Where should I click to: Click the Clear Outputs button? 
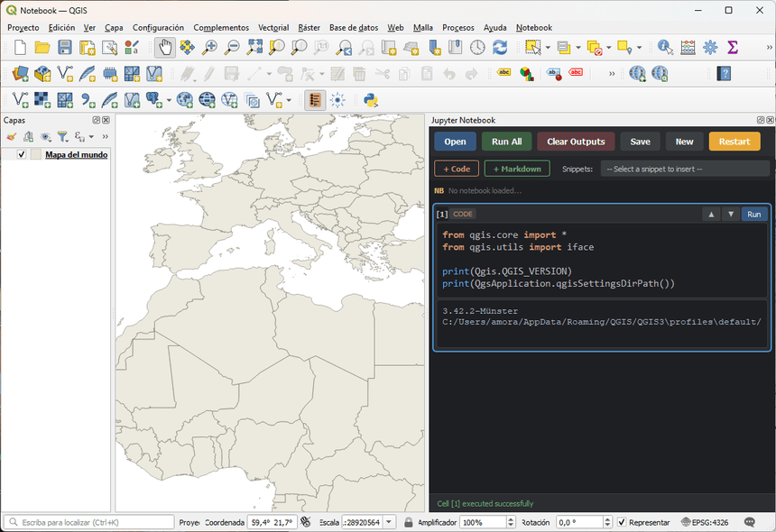[576, 142]
